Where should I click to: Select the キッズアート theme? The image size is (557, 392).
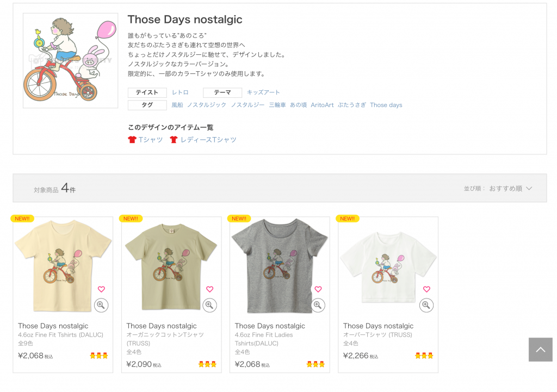pos(263,92)
